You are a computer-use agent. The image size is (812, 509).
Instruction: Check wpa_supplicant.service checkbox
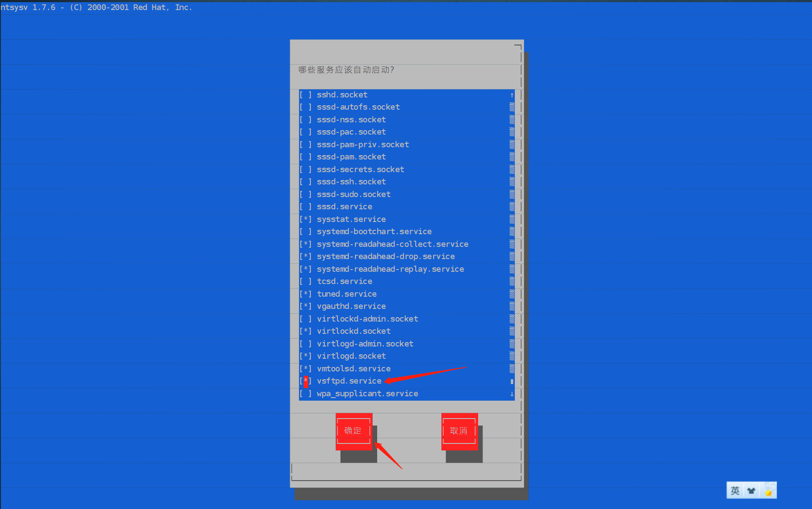305,393
